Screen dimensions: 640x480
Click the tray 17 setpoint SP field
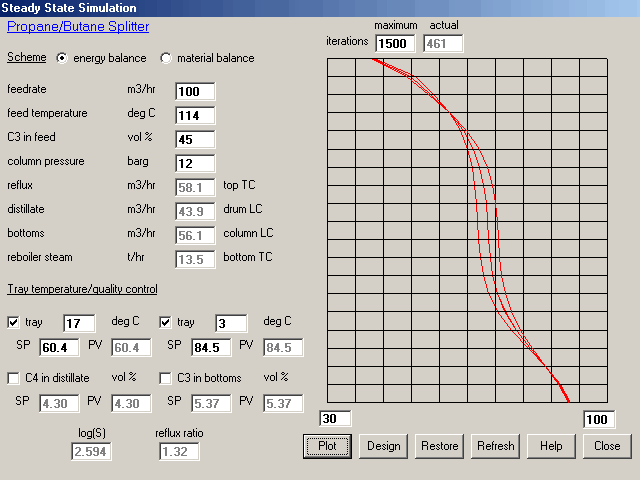(59, 347)
